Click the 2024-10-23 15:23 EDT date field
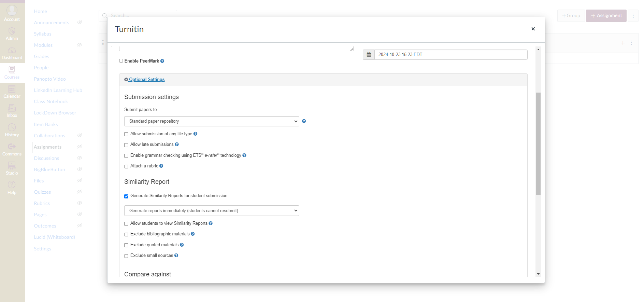 pyautogui.click(x=451, y=55)
